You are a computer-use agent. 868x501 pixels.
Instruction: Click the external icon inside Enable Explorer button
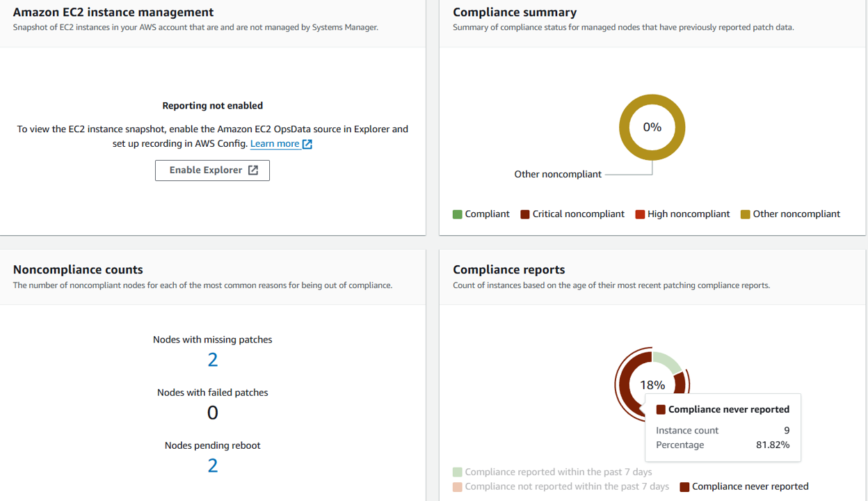tap(253, 170)
